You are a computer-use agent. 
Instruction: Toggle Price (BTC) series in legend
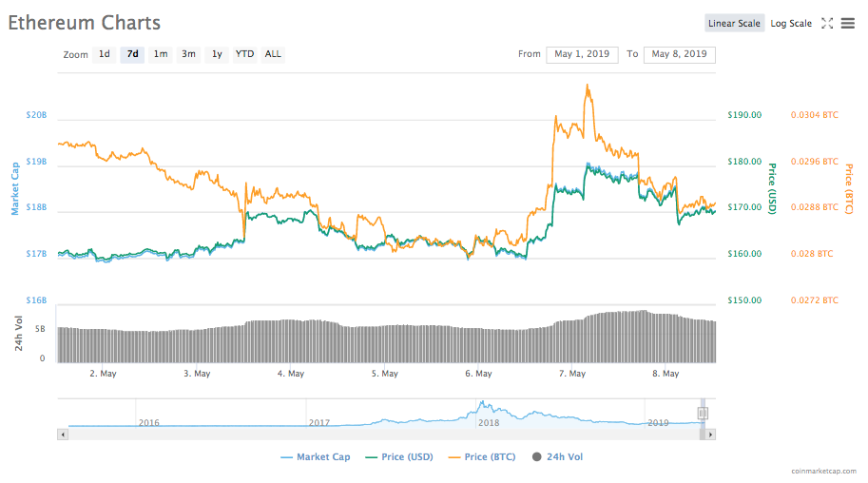pos(482,457)
